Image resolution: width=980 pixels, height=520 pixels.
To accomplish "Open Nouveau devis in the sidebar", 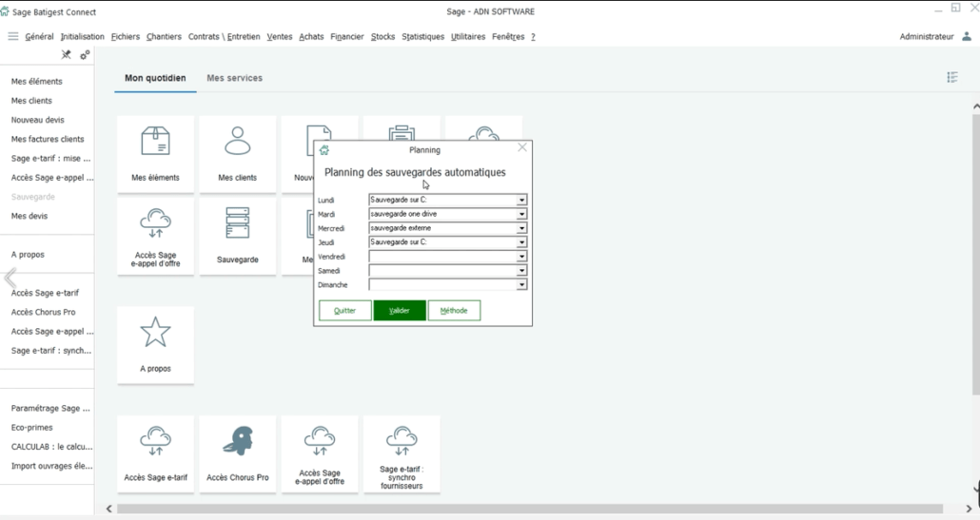I will point(37,120).
